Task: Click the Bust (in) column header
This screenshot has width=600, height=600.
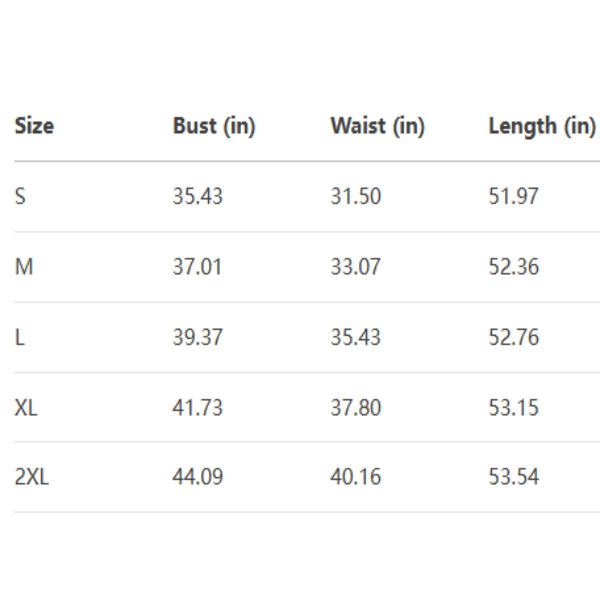Action: 214,126
